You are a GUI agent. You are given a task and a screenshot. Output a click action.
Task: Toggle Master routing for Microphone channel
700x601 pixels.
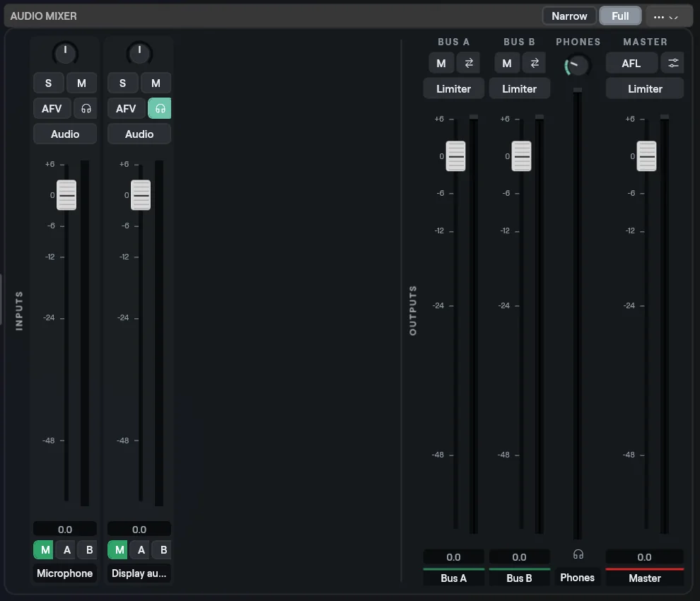point(44,549)
